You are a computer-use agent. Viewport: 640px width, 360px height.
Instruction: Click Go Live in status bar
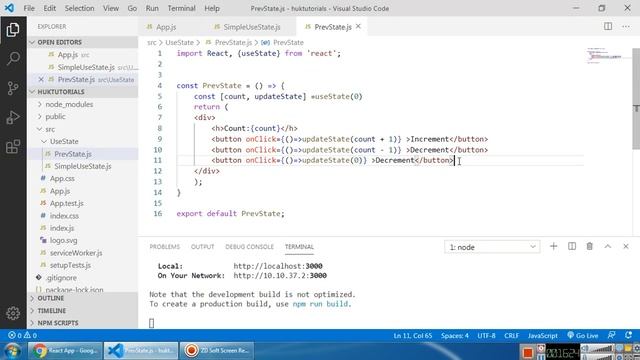pyautogui.click(x=582, y=335)
